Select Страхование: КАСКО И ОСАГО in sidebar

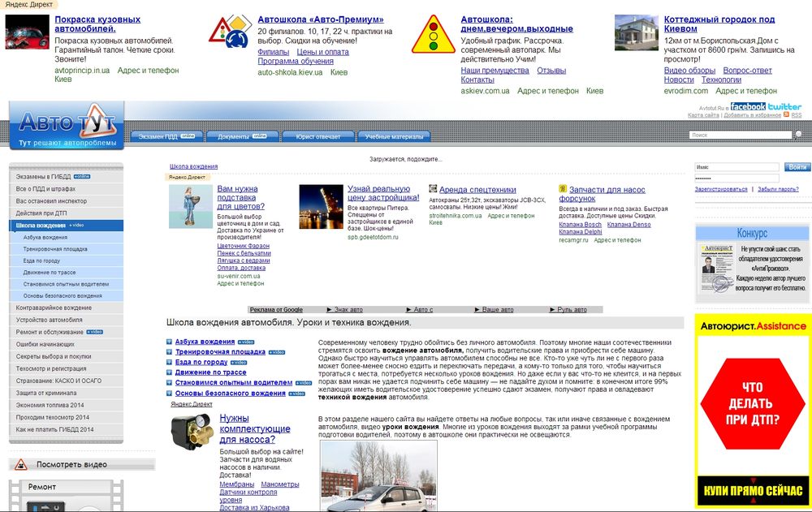point(67,381)
